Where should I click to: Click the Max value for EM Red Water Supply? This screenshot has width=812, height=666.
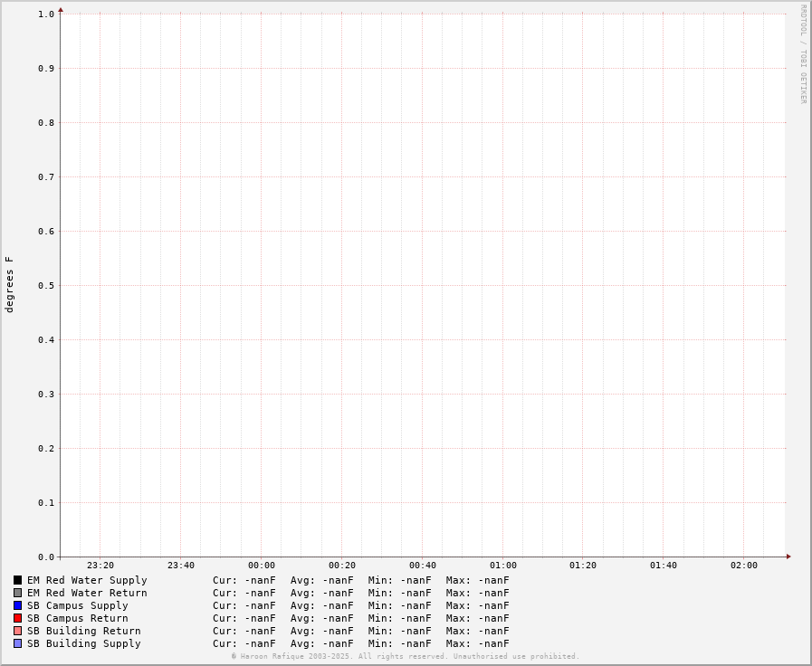pos(478,580)
